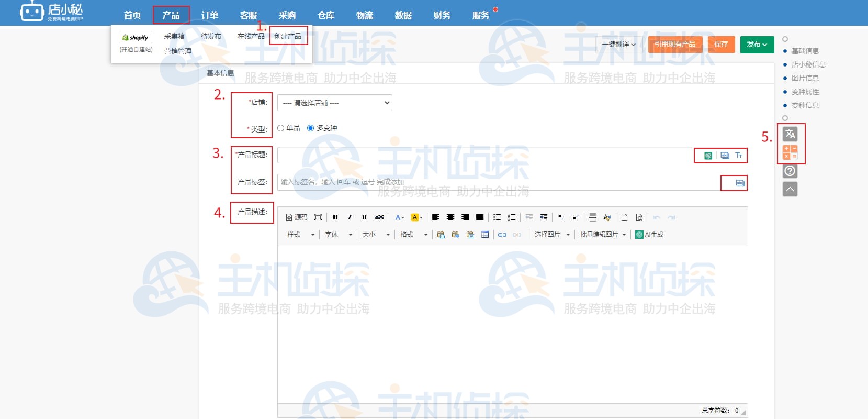This screenshot has height=419, width=868.
Task: Click the 引用现有产品 button
Action: [675, 45]
